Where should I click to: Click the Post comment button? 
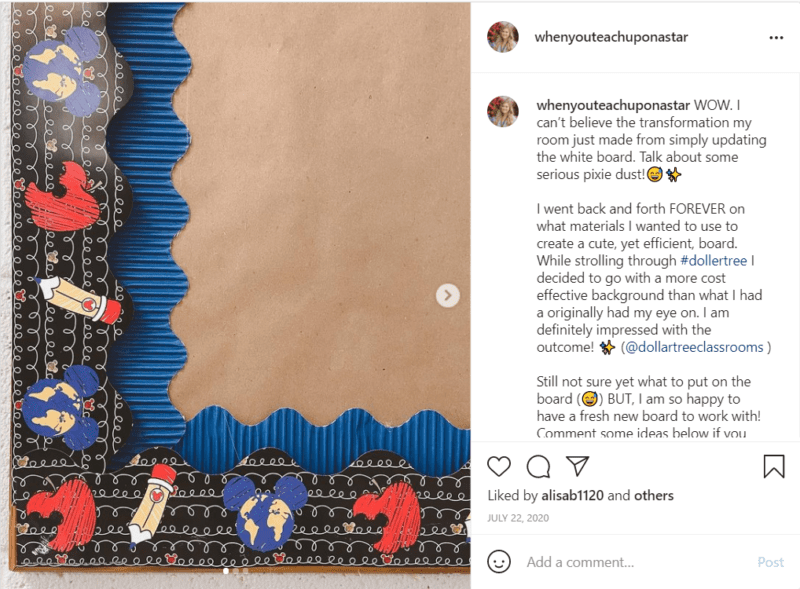coord(770,562)
